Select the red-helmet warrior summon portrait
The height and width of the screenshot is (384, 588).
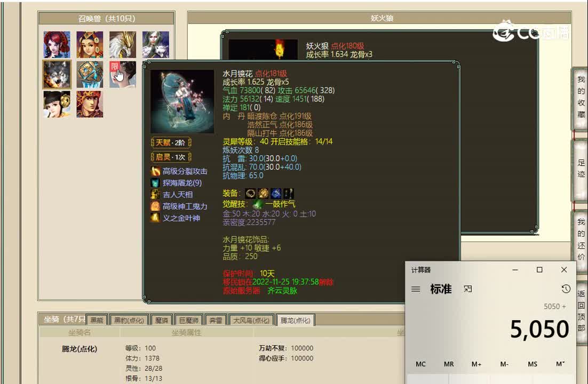(90, 104)
